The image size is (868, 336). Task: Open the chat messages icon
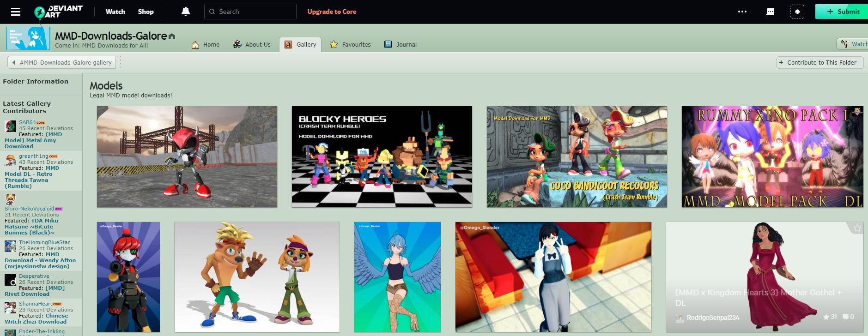coord(770,12)
